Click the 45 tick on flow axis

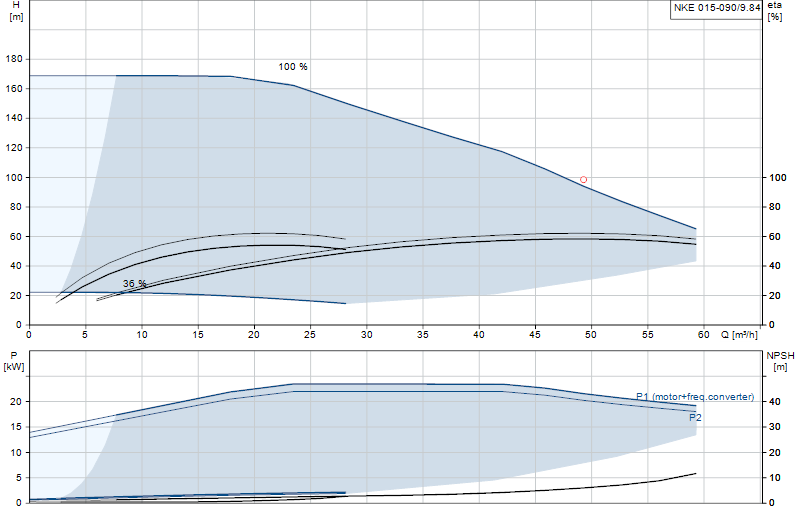coord(535,335)
